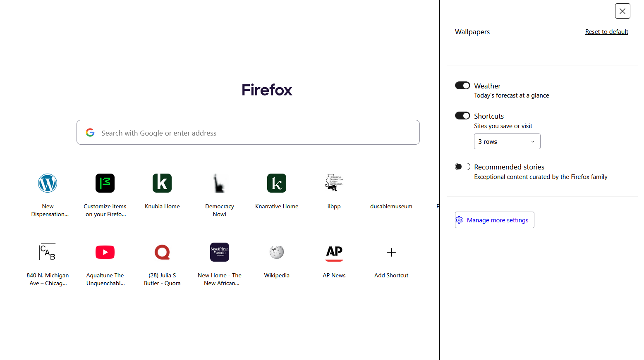Open the Wikipedia shortcut
The width and height of the screenshot is (644, 360).
point(277,252)
